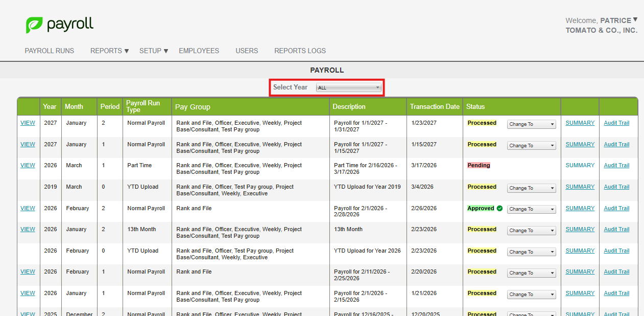
Task: Open the user menu arrow beside PATRICE
Action: coord(635,20)
